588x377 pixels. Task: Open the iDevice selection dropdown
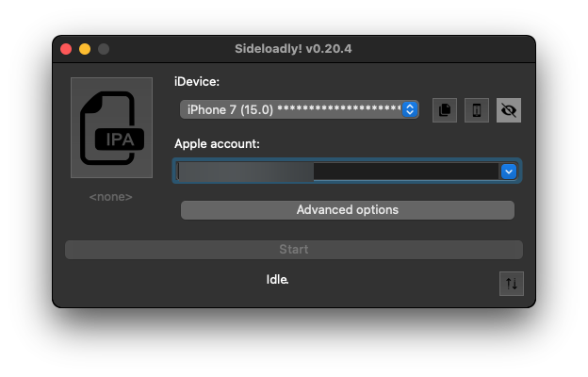point(300,109)
